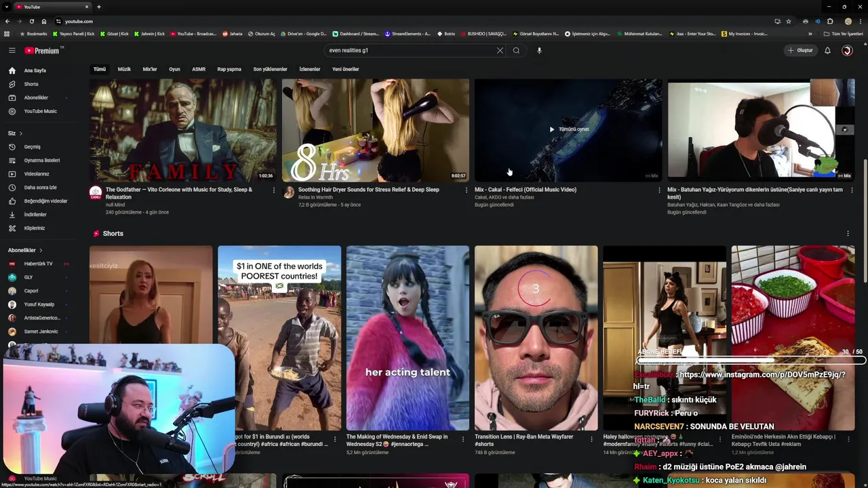Screen dimensions: 868x488
Task: Open hair dryer 8 Hrs thumbnail
Action: (x=376, y=130)
